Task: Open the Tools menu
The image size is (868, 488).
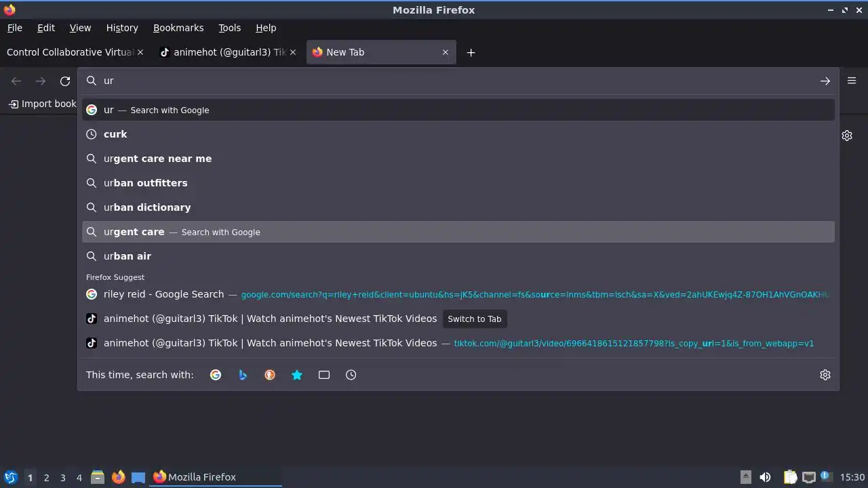Action: 230,28
